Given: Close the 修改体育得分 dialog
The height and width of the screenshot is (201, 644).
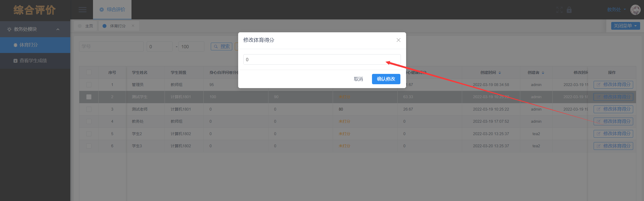Looking at the screenshot, I should tap(399, 40).
